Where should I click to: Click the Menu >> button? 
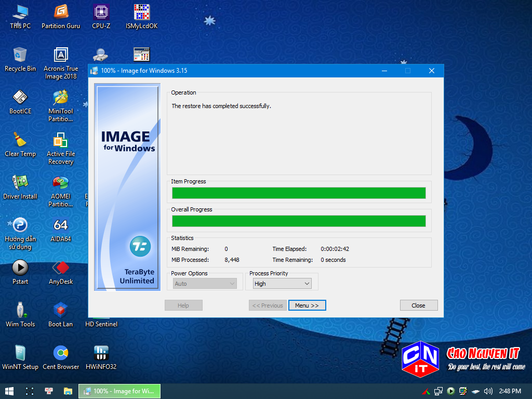tap(307, 305)
